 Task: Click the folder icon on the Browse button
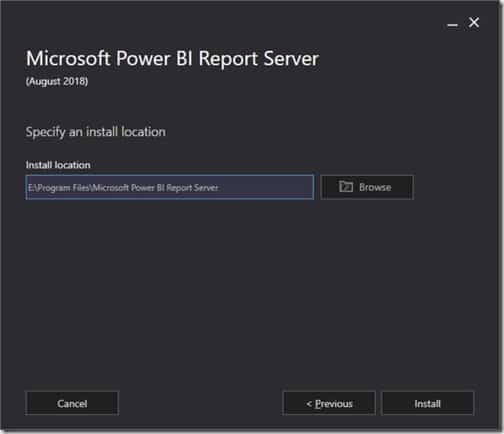coord(346,187)
